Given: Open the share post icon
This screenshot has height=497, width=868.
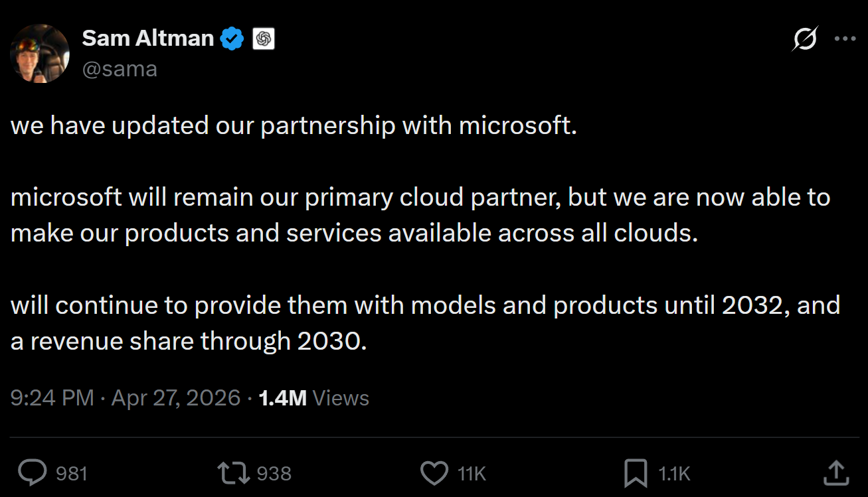Looking at the screenshot, I should (x=836, y=473).
